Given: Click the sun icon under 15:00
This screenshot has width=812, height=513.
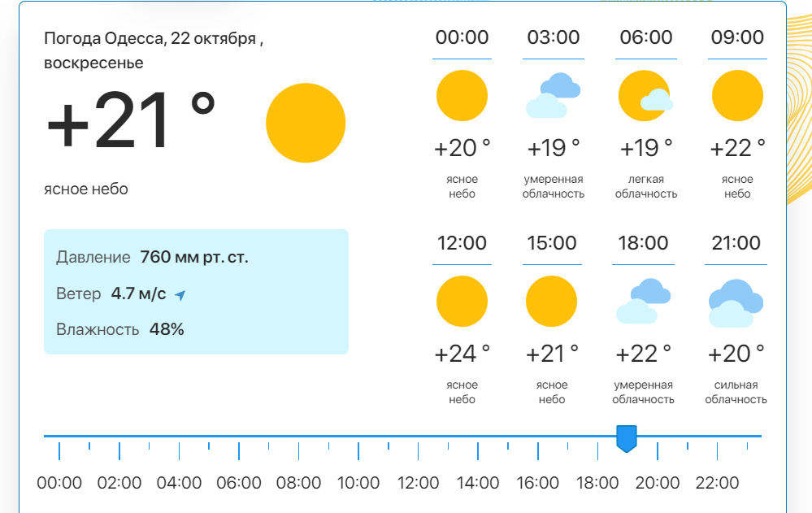Looking at the screenshot, I should coord(551,302).
